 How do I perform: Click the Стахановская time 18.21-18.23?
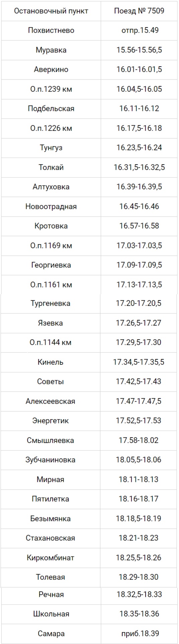pyautogui.click(x=139, y=538)
